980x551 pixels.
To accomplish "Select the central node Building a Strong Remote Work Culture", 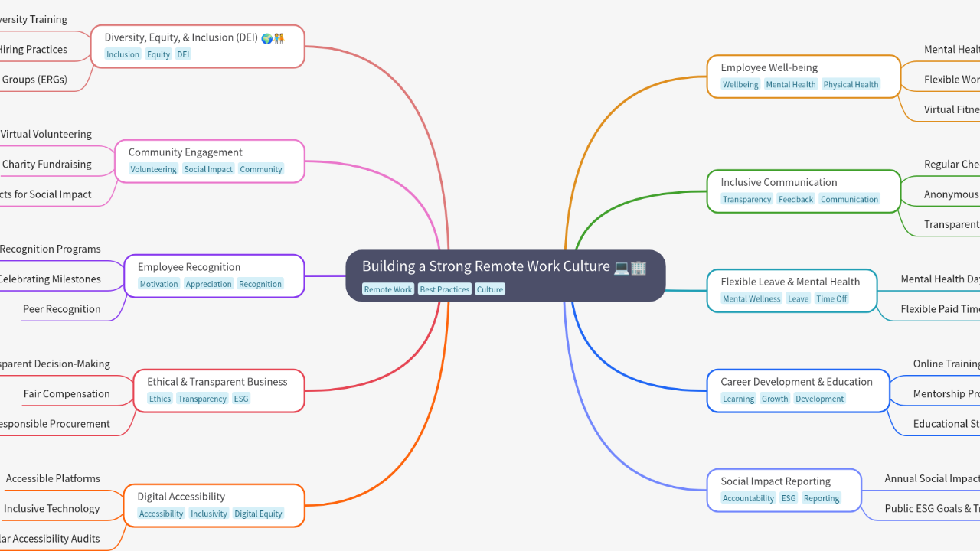I will coord(505,275).
